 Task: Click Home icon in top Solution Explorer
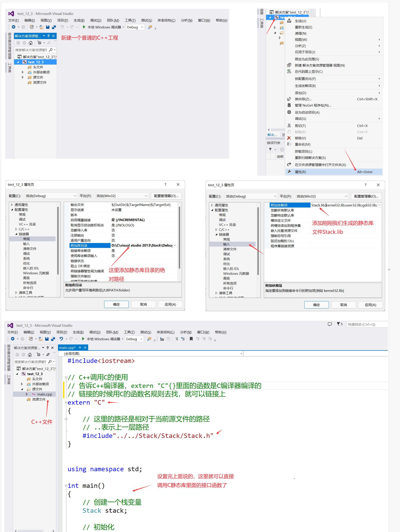point(31,43)
